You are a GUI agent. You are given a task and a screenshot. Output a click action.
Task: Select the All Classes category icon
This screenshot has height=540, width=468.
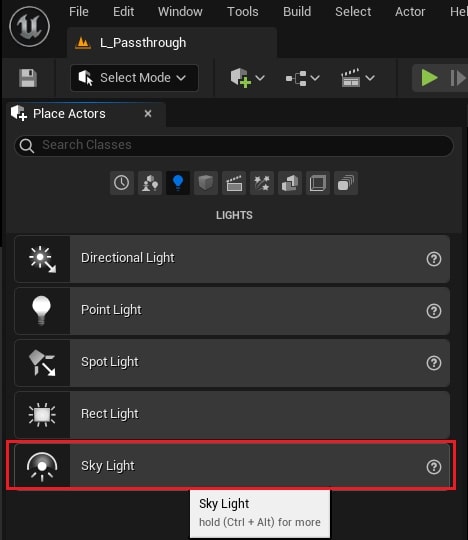[346, 183]
